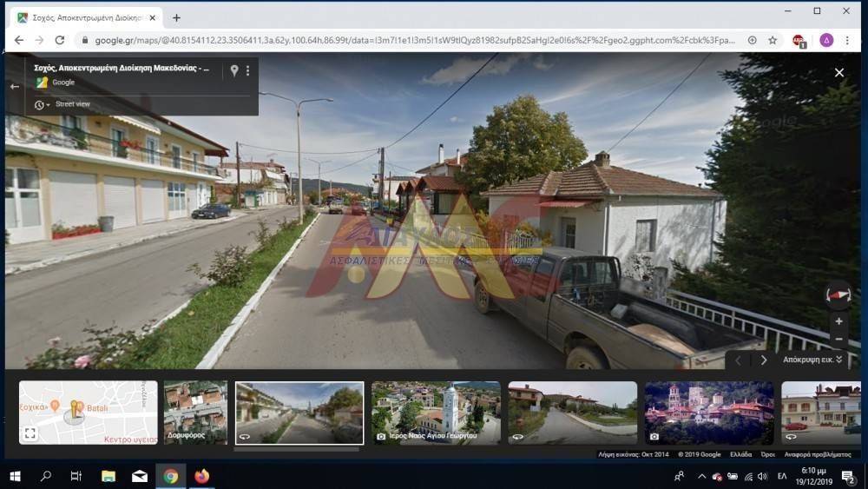Bookmark this page with the star icon
The height and width of the screenshot is (489, 868).
(773, 40)
